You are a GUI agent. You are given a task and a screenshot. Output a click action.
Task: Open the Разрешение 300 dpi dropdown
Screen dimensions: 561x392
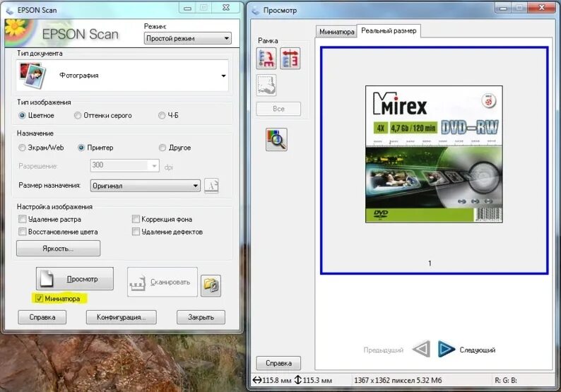click(x=124, y=165)
